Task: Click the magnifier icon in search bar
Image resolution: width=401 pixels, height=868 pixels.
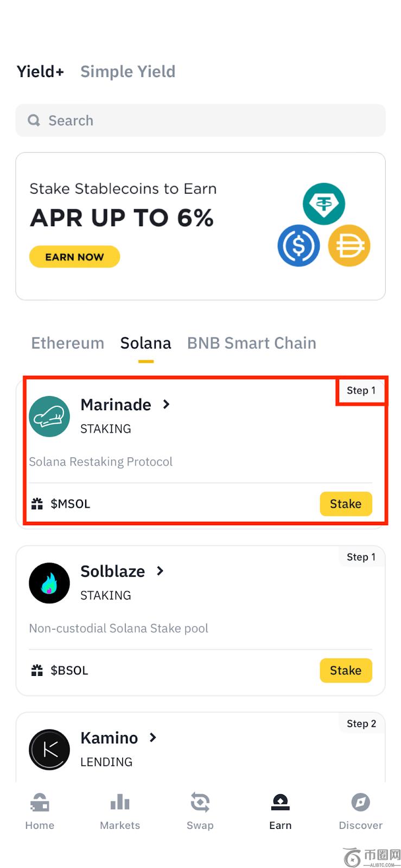Action: (34, 120)
